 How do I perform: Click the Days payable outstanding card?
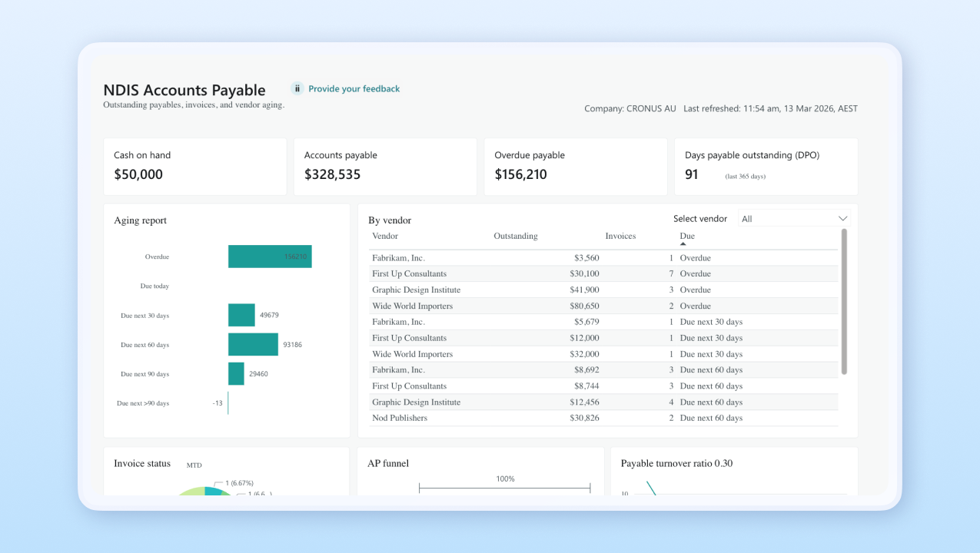pyautogui.click(x=766, y=166)
